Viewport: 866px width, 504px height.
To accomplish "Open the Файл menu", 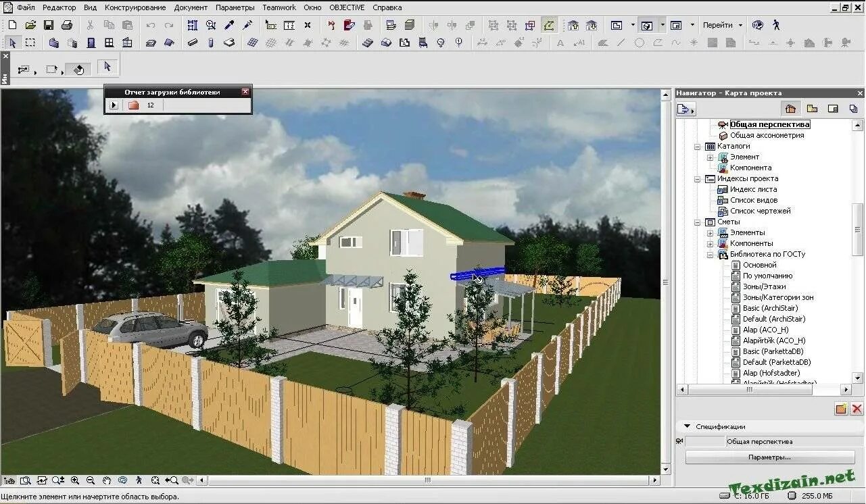I will 26,7.
